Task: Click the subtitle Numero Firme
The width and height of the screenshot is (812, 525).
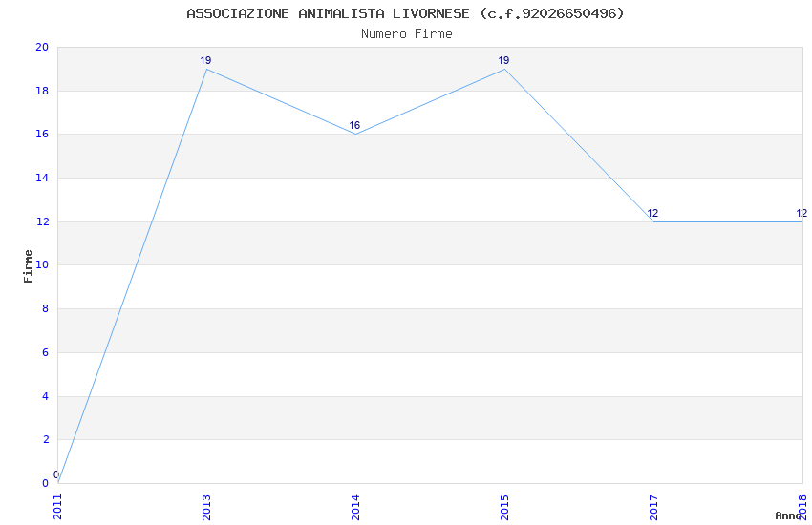Action: (407, 34)
